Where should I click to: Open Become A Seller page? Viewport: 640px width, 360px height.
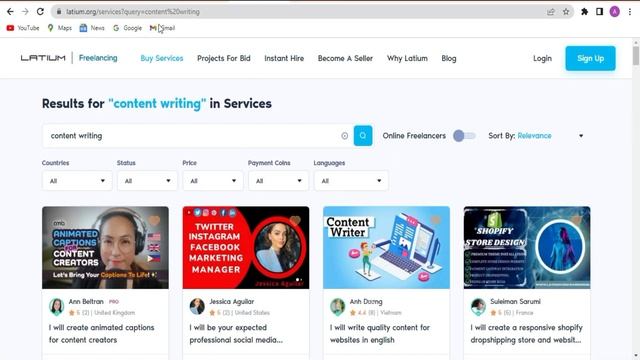[345, 58]
